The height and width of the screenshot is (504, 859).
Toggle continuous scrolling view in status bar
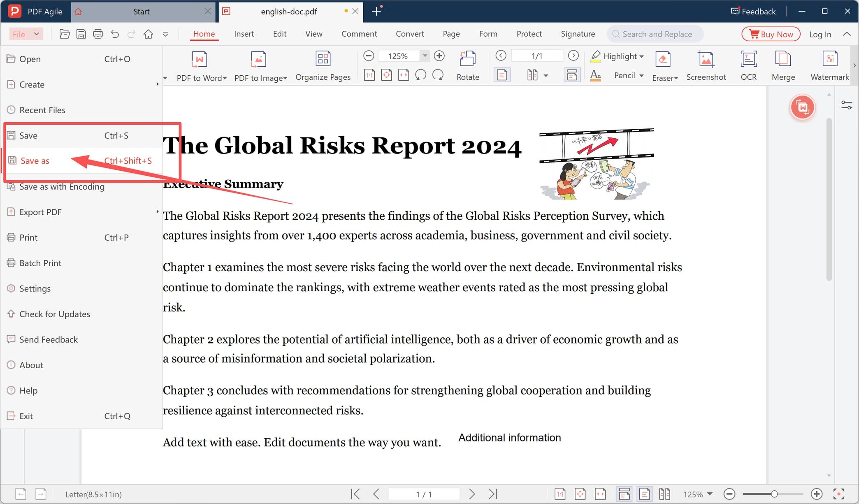point(624,494)
